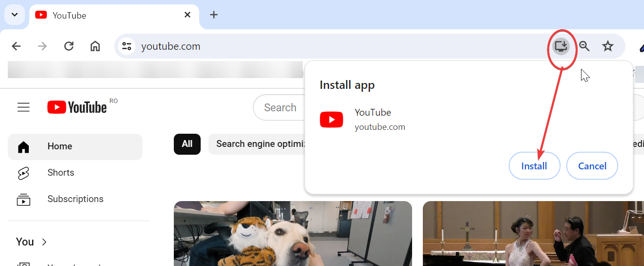This screenshot has width=644, height=266.
Task: Click Cancel in the Install app dialog
Action: (592, 166)
